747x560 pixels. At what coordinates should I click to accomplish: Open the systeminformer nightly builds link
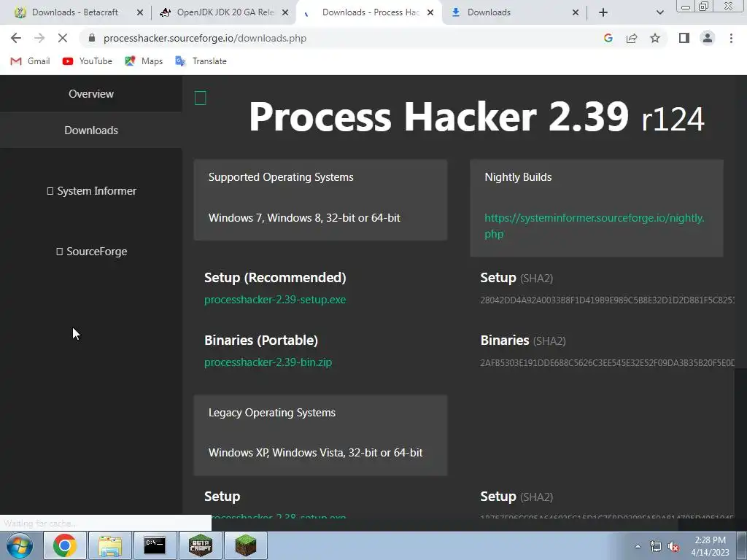(594, 226)
